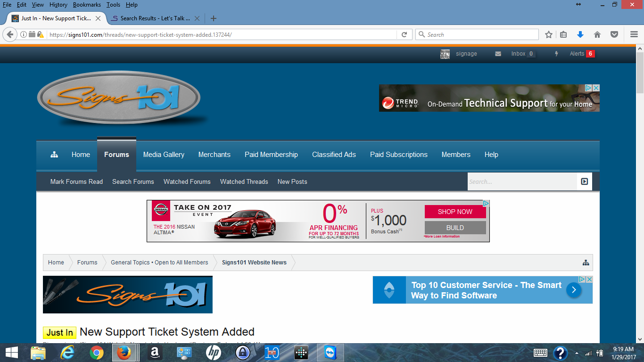The height and width of the screenshot is (362, 644).
Task: Open Paid Subscriptions nav item
Action: 399,155
